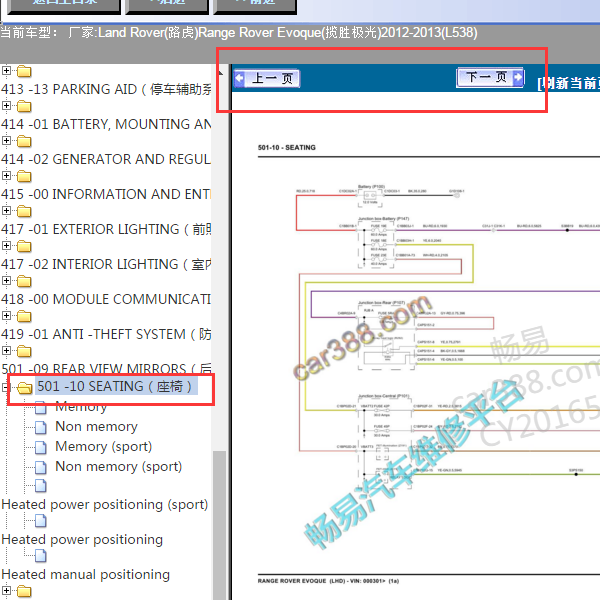Click the Heated manual positioning document icon
The height and width of the screenshot is (600, 600).
coord(41,556)
